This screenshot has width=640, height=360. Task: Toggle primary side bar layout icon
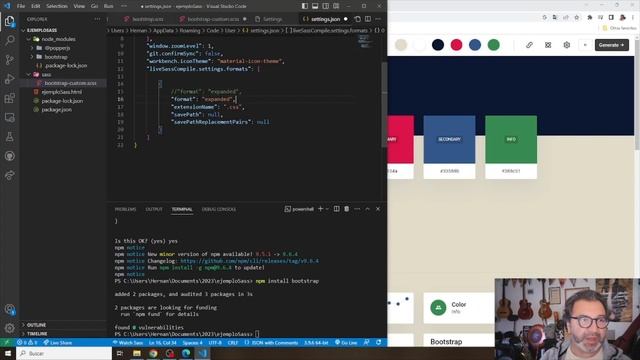305,6
